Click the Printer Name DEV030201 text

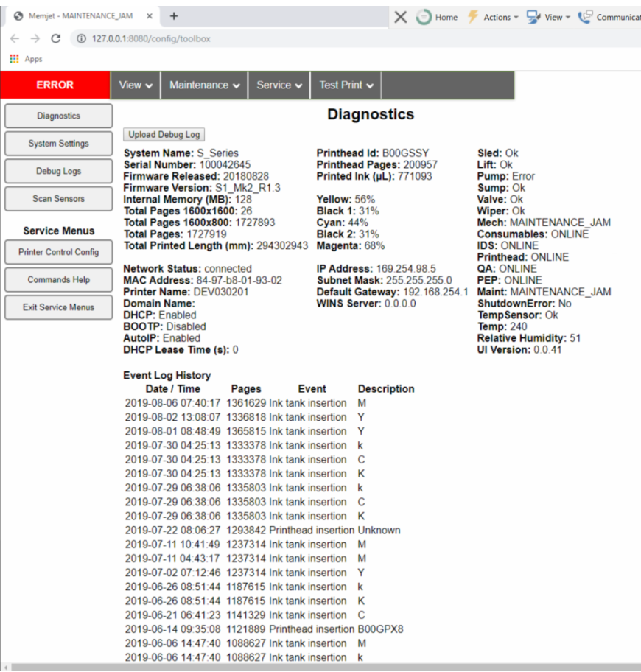click(186, 292)
